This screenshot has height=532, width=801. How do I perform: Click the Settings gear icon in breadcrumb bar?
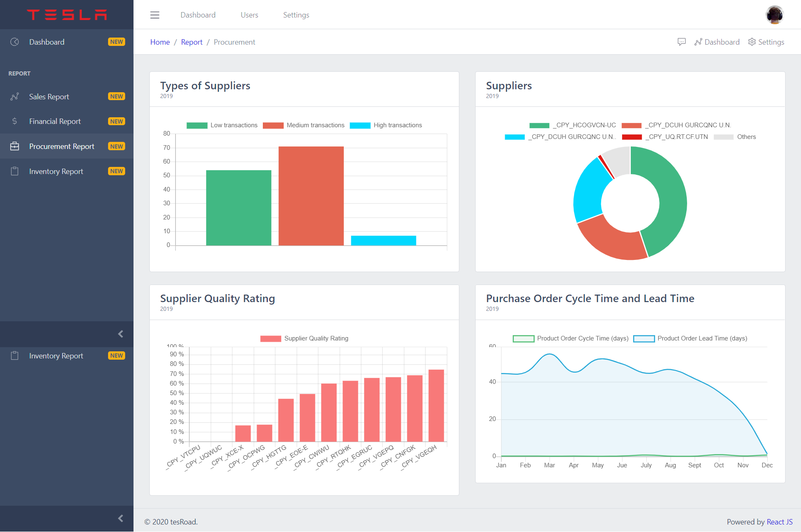(752, 42)
